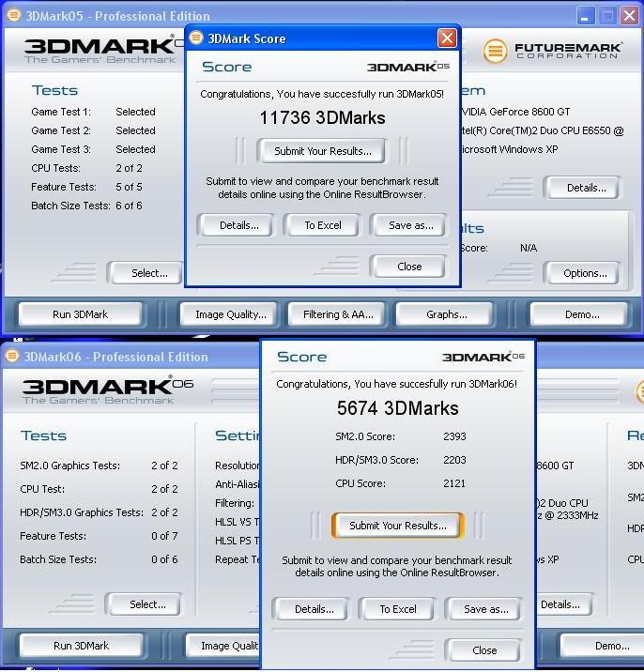The width and height of the screenshot is (644, 672).
Task: Close the 3DMark Score dialog with X
Action: tap(447, 38)
